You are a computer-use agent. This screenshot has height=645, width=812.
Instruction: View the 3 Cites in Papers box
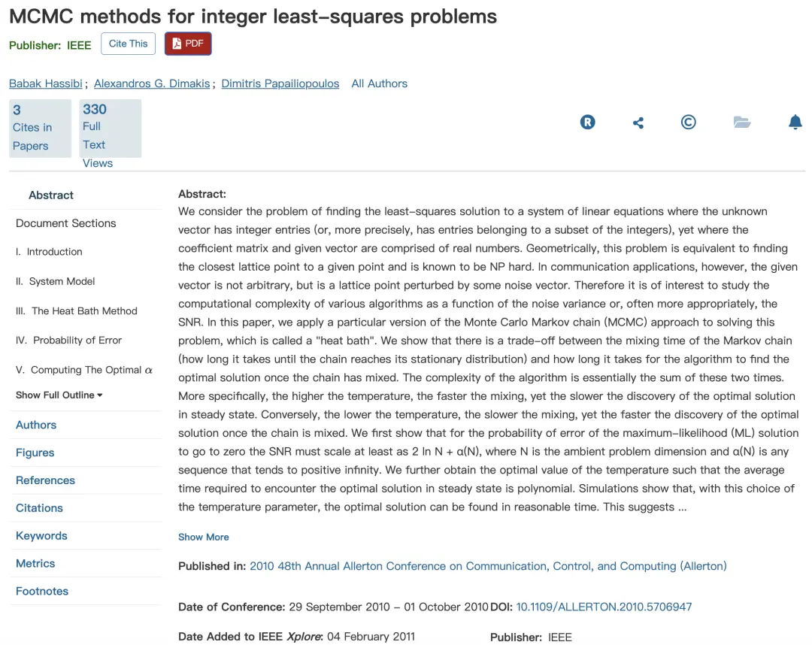[x=40, y=129]
